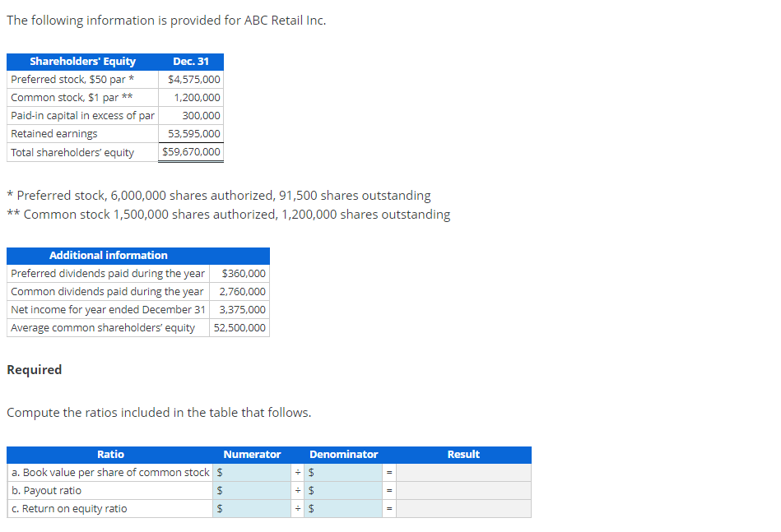Click the Denominator field for Book value per share
781x532 pixels.
click(x=342, y=472)
